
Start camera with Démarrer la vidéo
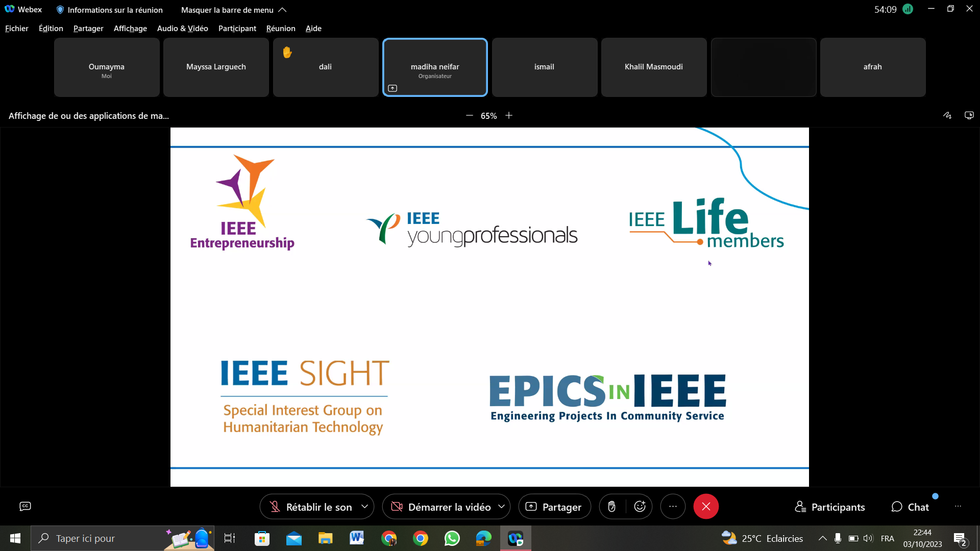pyautogui.click(x=440, y=507)
